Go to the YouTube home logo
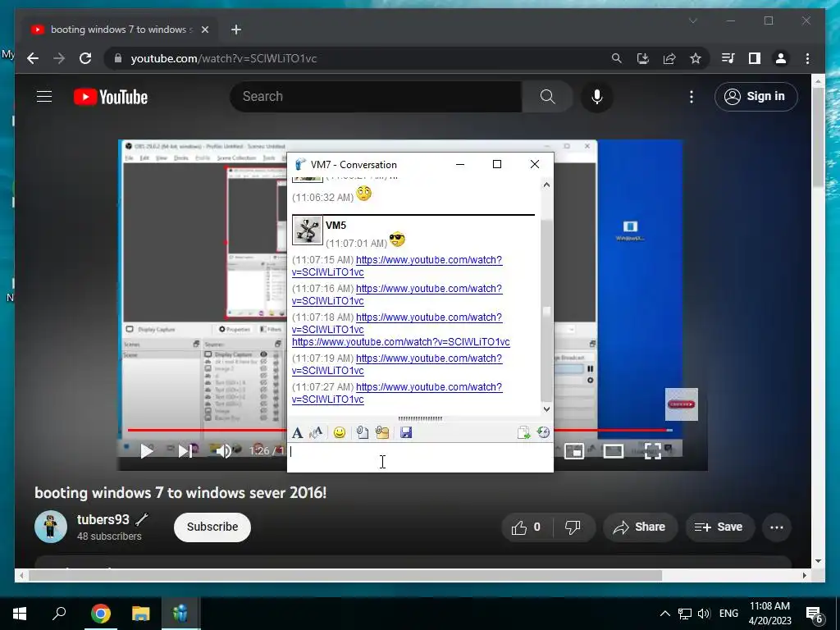Image resolution: width=840 pixels, height=630 pixels. [x=111, y=97]
